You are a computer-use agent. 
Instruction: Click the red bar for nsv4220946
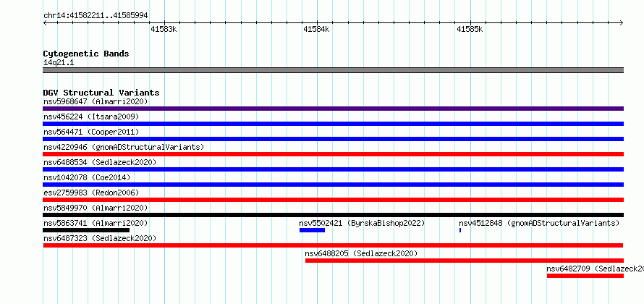click(333, 154)
